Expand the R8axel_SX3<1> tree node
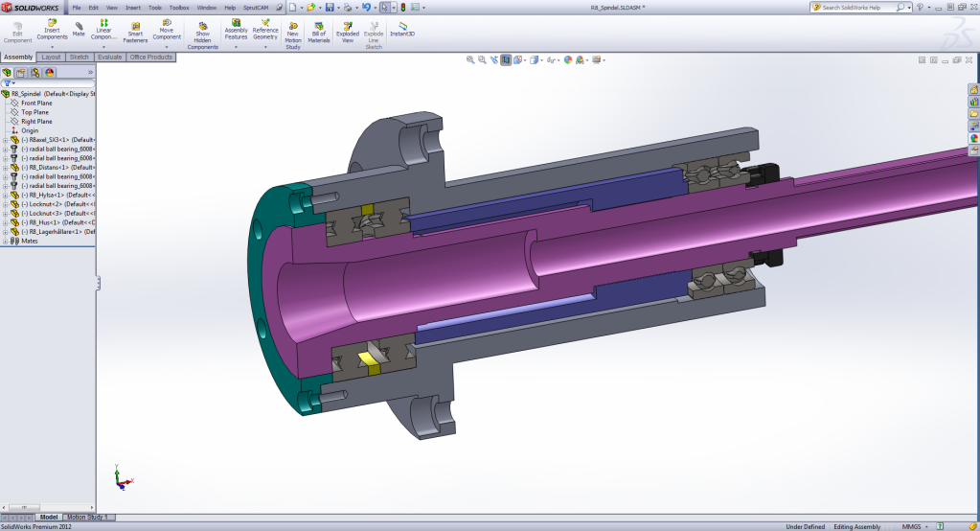 point(5,140)
